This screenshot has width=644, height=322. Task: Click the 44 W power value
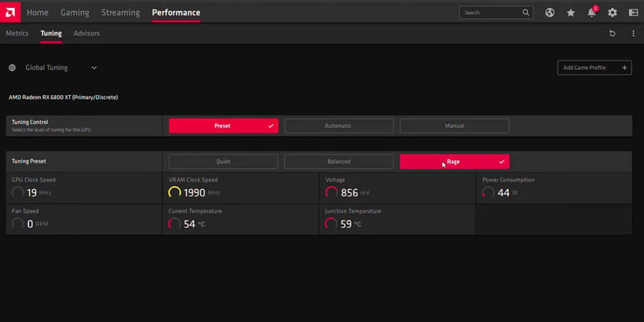(x=508, y=193)
